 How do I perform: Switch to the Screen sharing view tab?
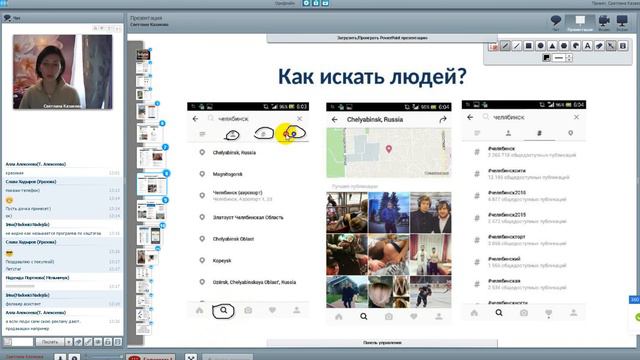pos(622,22)
